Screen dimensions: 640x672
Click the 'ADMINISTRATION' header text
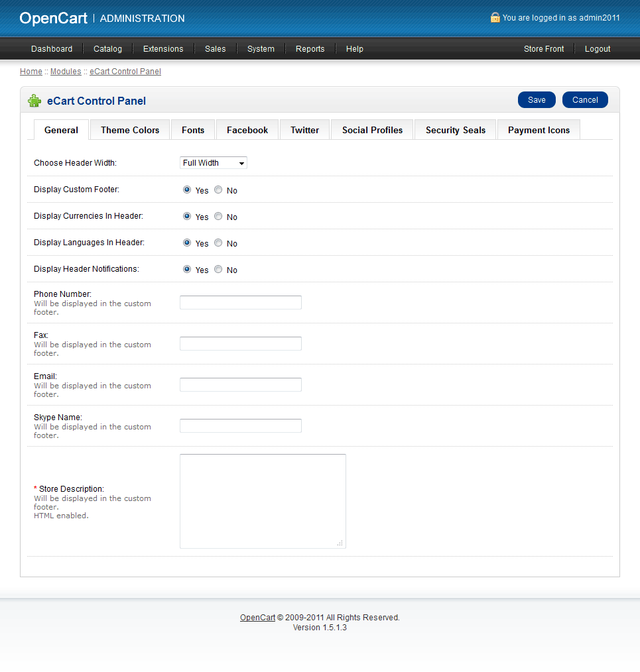143,19
